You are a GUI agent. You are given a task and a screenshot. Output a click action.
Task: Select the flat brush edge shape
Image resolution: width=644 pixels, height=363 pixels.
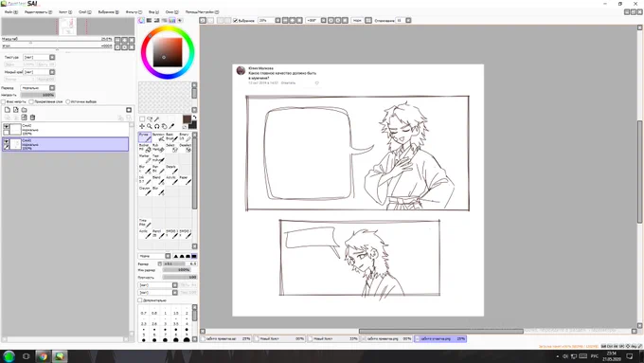pyautogui.click(x=194, y=256)
